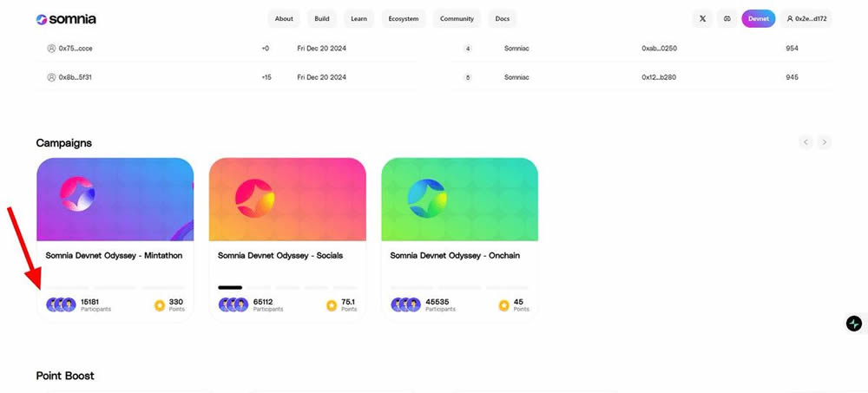
Task: Click the floating sparkle widget icon
Action: pyautogui.click(x=854, y=324)
